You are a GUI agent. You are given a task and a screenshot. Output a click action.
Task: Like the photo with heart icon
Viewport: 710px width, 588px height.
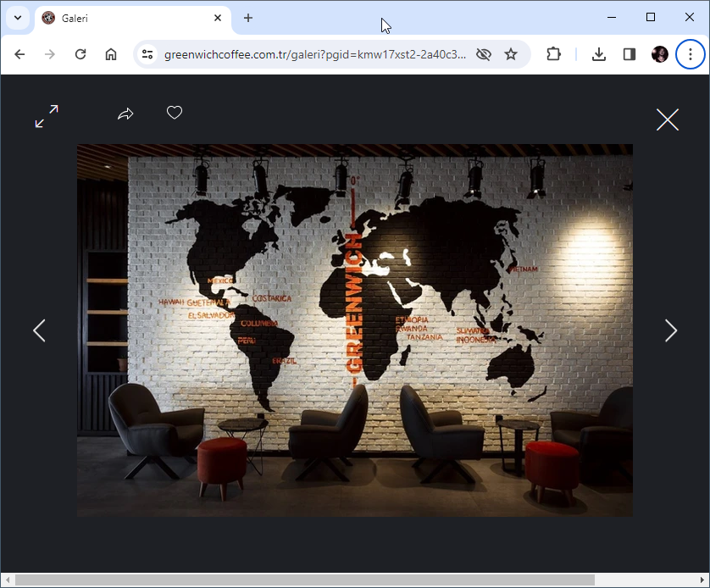click(175, 112)
